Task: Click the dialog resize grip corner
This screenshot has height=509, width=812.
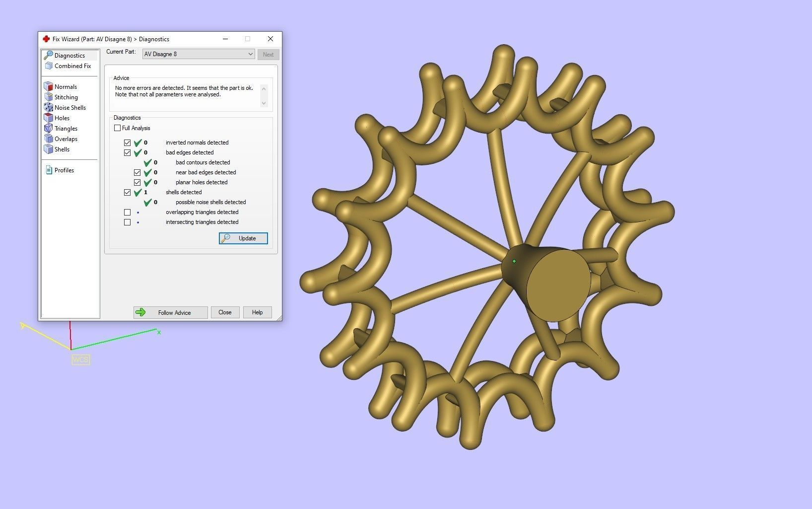Action: pos(279,318)
